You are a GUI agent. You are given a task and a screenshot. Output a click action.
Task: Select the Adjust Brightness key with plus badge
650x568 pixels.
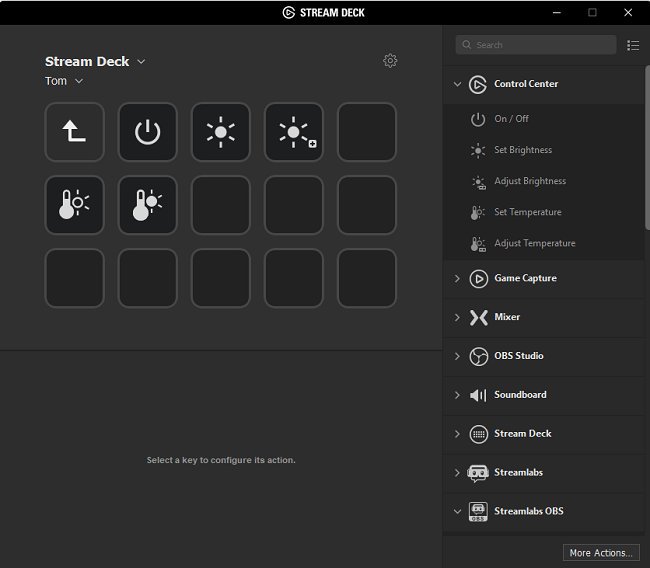(294, 132)
